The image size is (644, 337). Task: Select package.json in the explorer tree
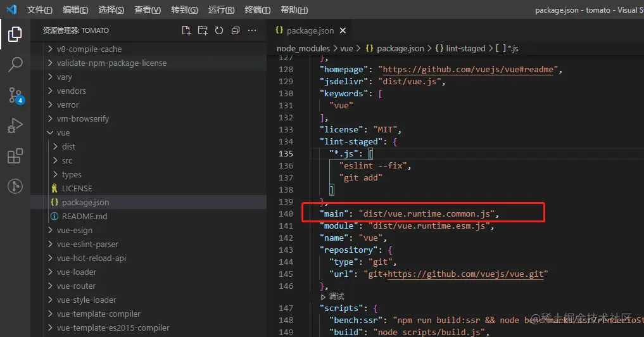148,203
